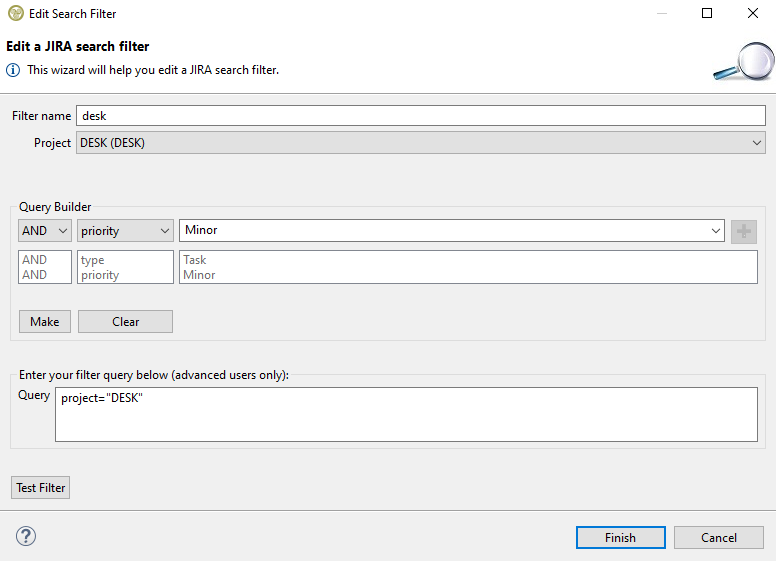
Task: Click the info icon beside wizard description
Action: pyautogui.click(x=13, y=70)
